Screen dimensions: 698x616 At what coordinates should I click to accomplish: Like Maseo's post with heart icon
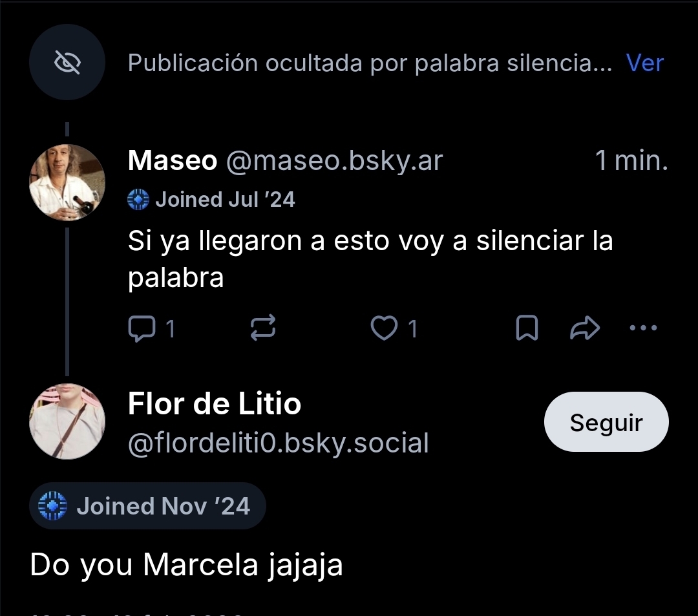tap(384, 329)
